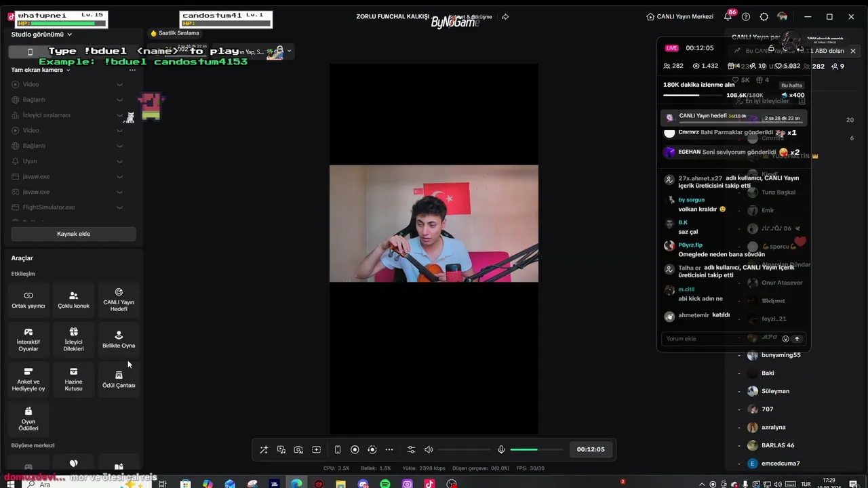The width and height of the screenshot is (868, 488).
Task: Adjust the microphone volume slider
Action: 536,449
